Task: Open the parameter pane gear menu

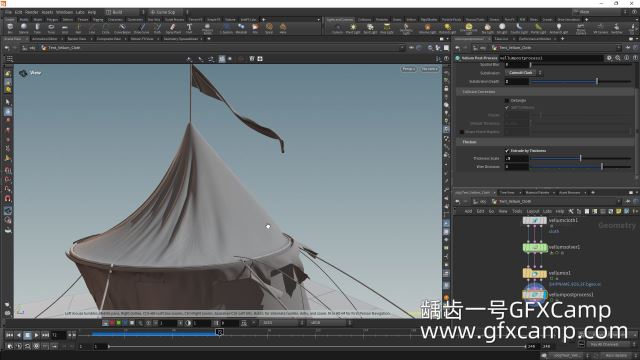Action: 609,58
